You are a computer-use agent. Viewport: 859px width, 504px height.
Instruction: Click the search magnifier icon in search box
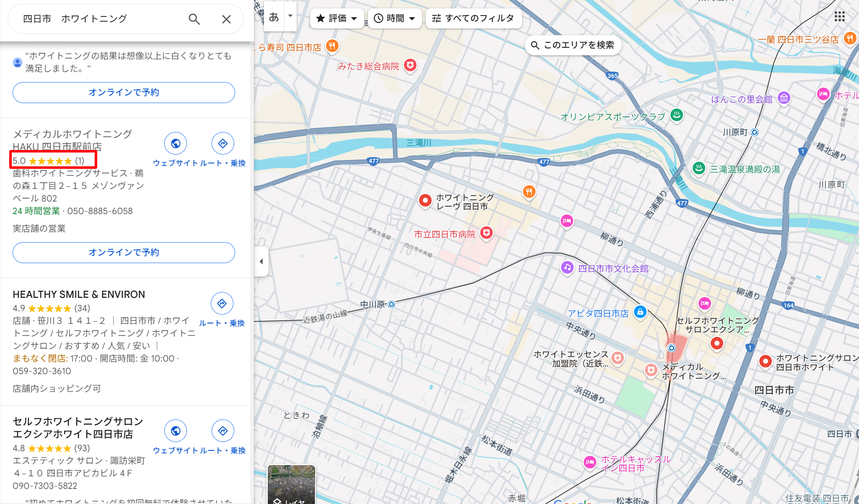194,19
